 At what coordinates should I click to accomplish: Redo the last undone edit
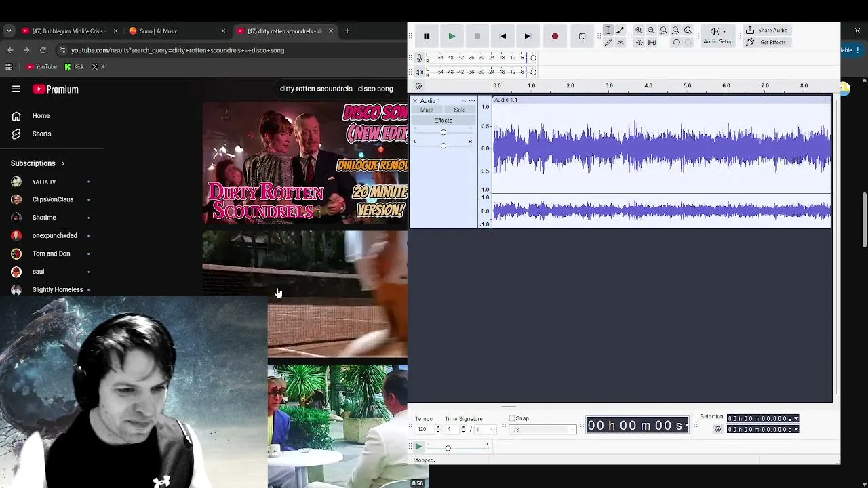tap(688, 43)
